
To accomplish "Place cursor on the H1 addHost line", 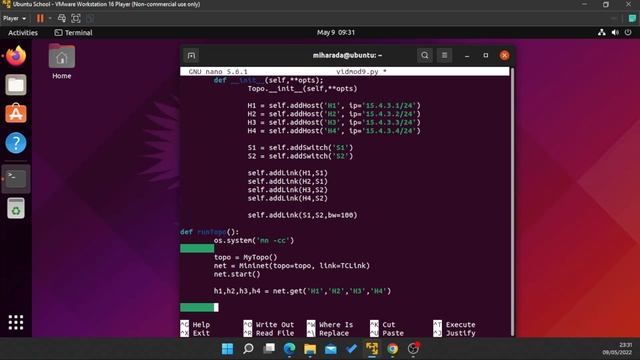I will pos(334,105).
